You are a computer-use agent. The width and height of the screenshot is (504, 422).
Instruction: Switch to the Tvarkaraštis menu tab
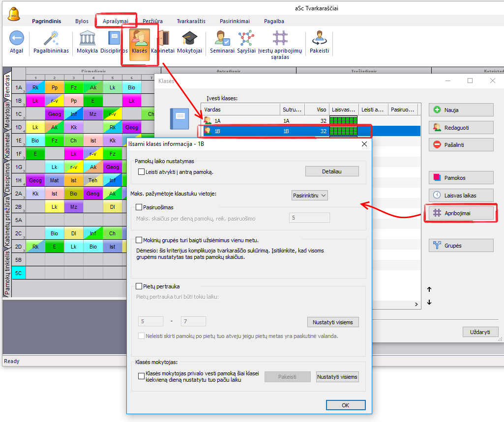pyautogui.click(x=192, y=21)
